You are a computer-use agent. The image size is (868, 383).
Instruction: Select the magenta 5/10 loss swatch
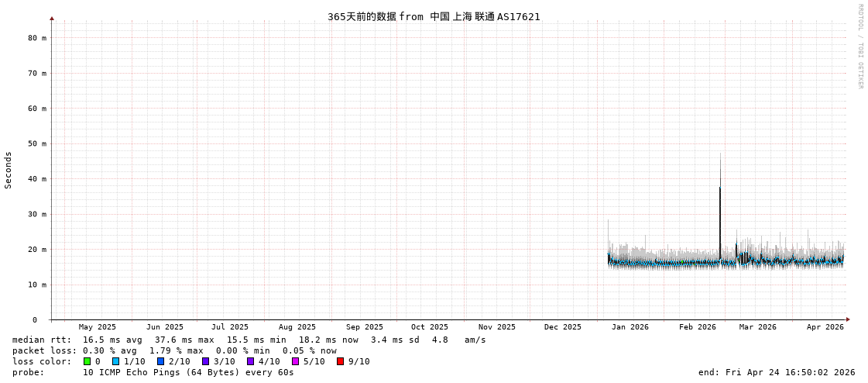coord(295,361)
